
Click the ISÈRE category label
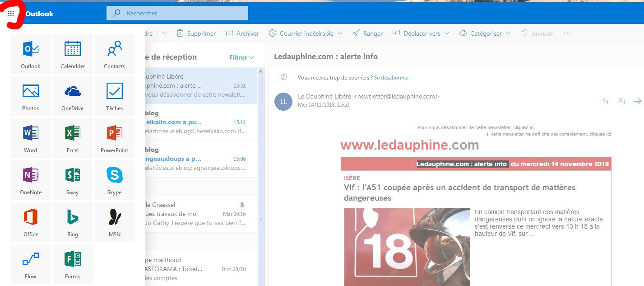click(352, 178)
